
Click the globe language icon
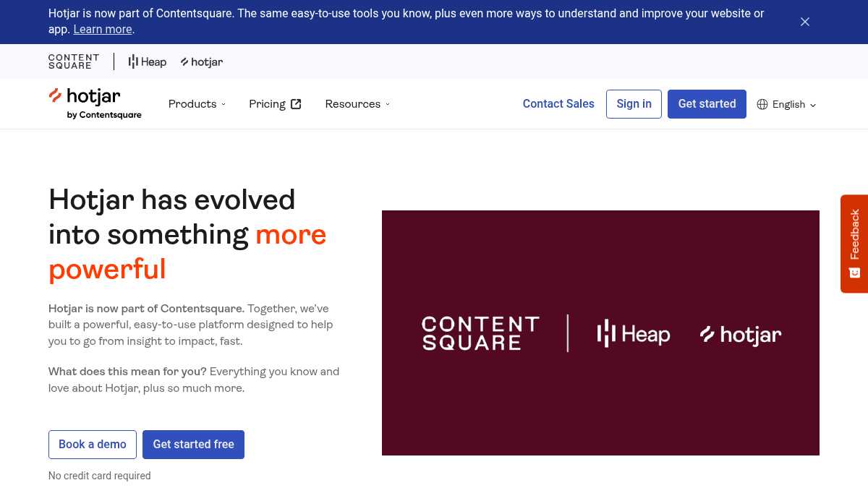coord(762,104)
